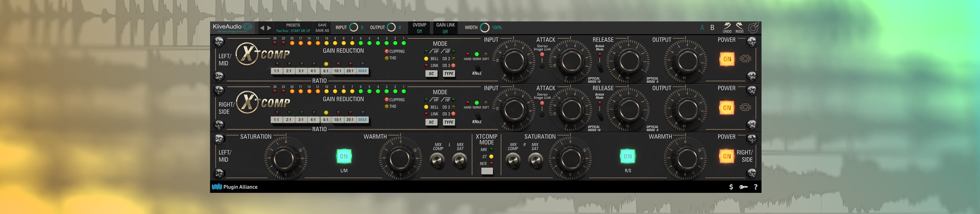
Task: Toggle the green R/S saturation ON button
Action: pyautogui.click(x=628, y=156)
